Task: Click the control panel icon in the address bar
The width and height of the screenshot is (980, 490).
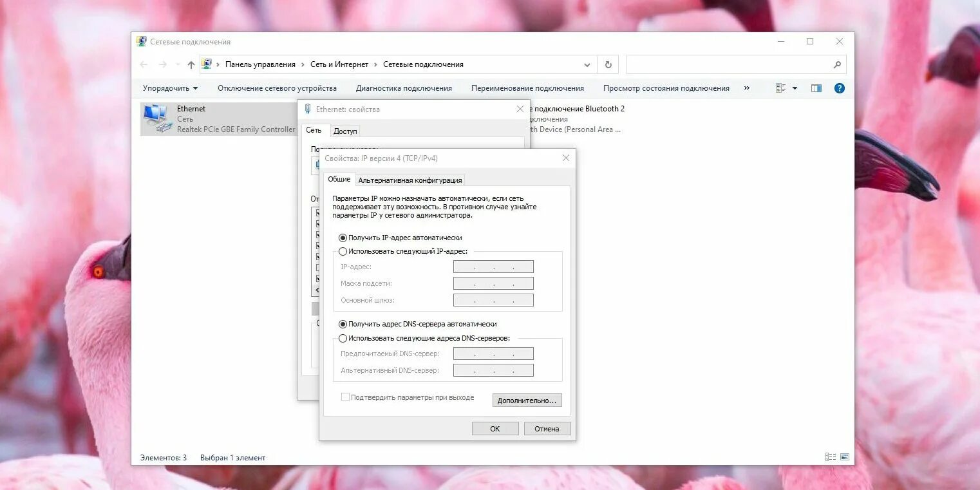Action: pyautogui.click(x=207, y=64)
